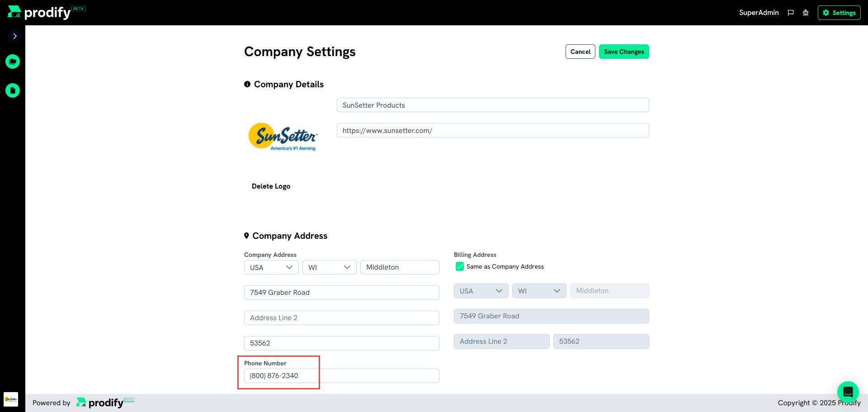Click the Save Changes button
The width and height of the screenshot is (868, 412).
tap(624, 52)
